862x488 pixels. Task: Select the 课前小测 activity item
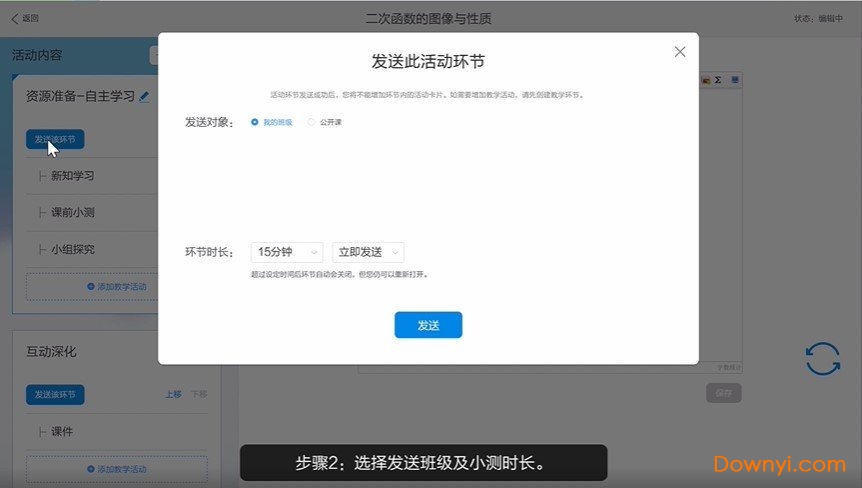coord(72,213)
